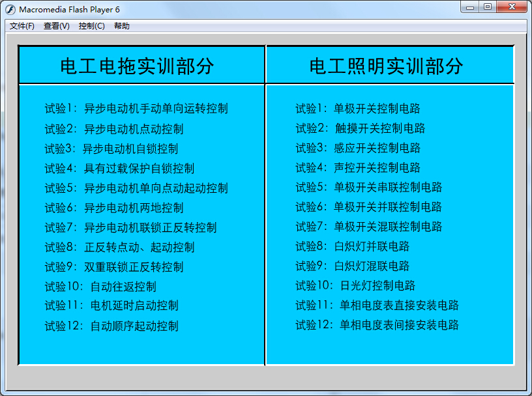Select 试验1: 异步电动机手动单向运转控制
532x396 pixels.
(x=136, y=109)
